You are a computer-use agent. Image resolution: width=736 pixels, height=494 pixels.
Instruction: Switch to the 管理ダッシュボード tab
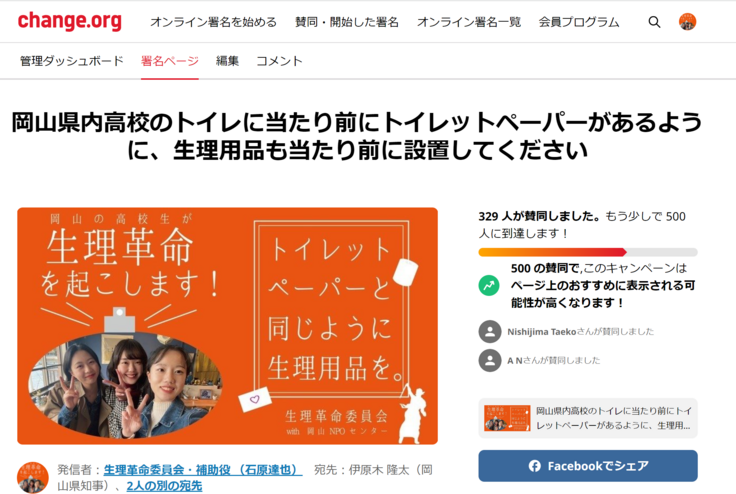(72, 61)
